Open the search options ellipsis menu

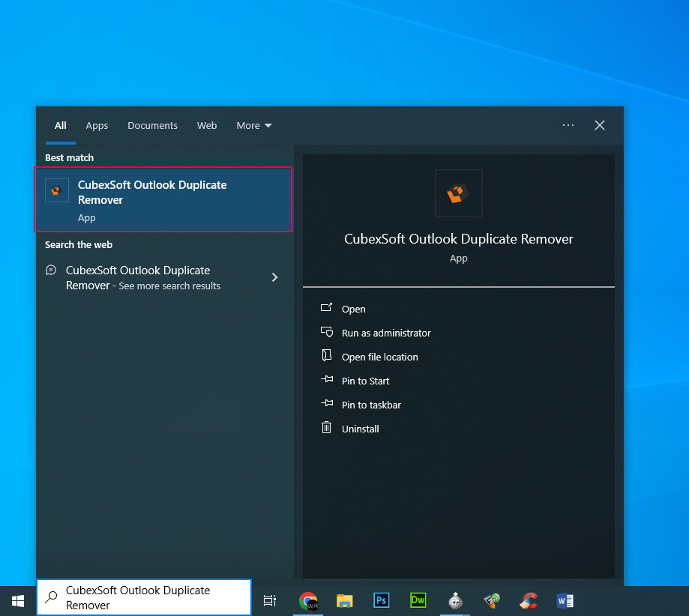coord(568,125)
